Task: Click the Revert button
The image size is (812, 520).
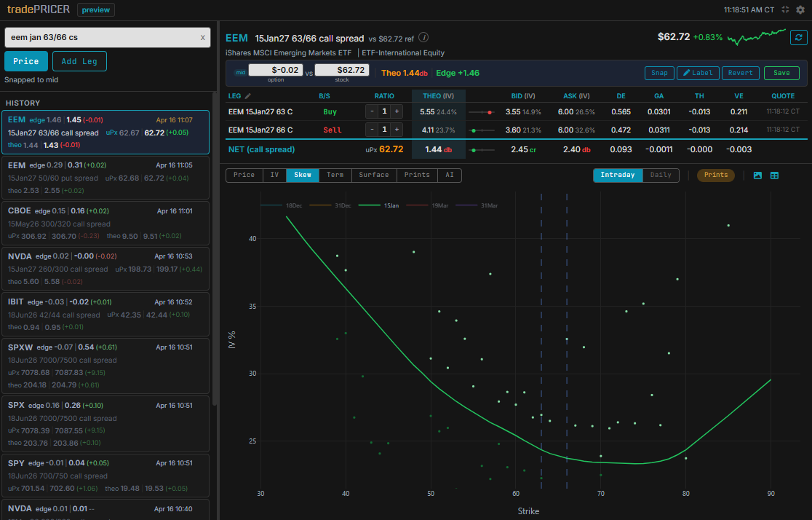Action: 741,73
